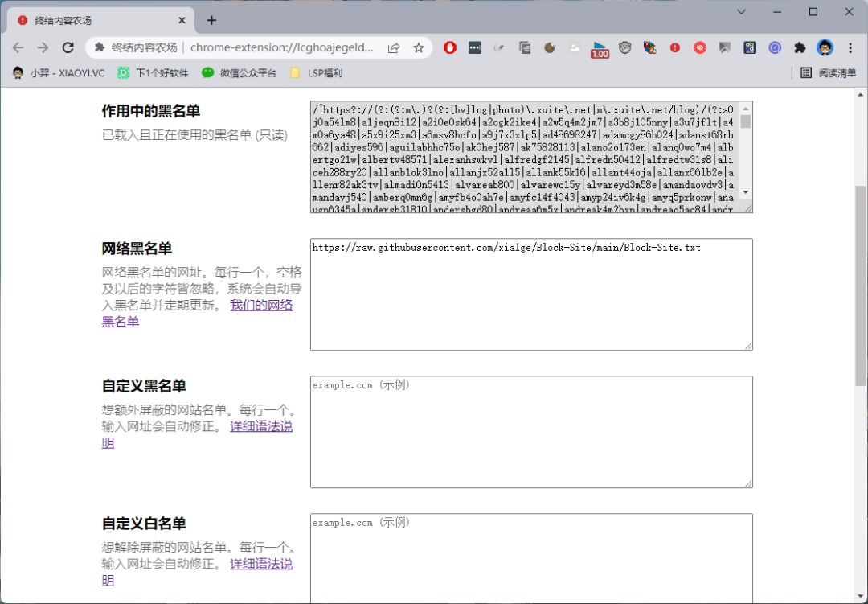
Task: Expand the tab search chevron in title bar
Action: pyautogui.click(x=741, y=12)
